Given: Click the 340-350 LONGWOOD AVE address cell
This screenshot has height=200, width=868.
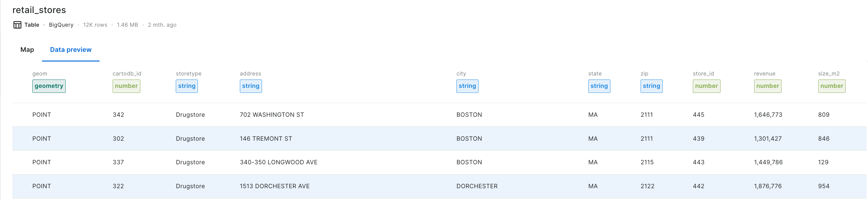Looking at the screenshot, I should pos(278,162).
